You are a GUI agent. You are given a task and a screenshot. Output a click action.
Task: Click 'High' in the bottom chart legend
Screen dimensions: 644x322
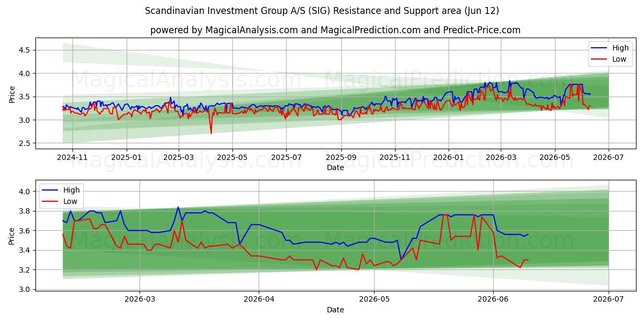[x=71, y=190]
